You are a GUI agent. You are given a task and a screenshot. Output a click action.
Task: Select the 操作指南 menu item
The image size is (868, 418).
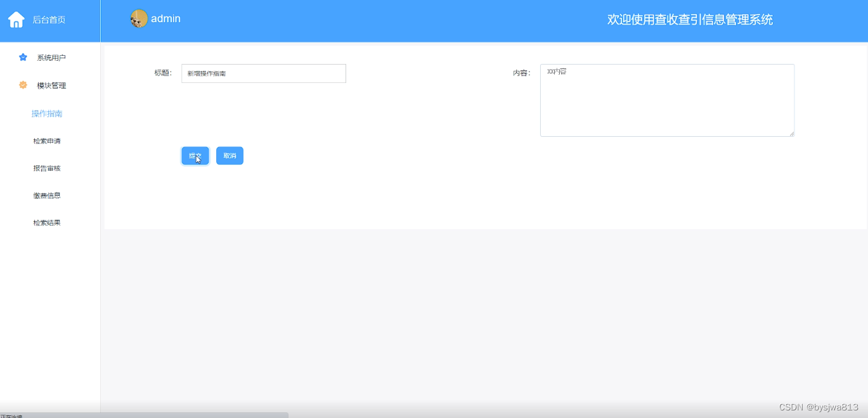(47, 114)
